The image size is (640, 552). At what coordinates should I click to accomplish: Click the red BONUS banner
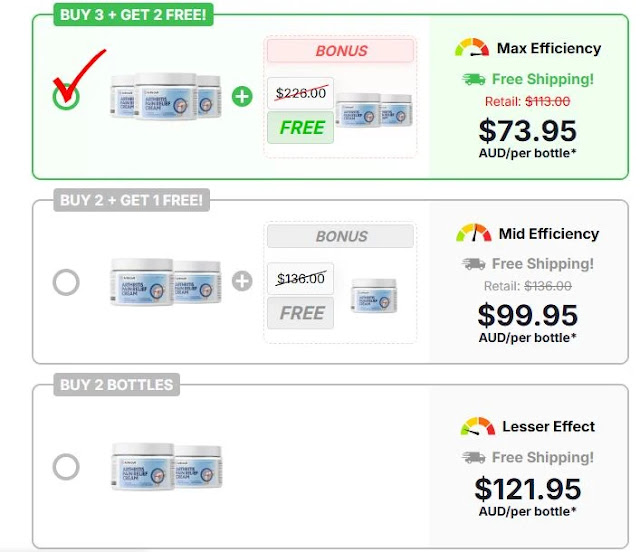[x=340, y=50]
